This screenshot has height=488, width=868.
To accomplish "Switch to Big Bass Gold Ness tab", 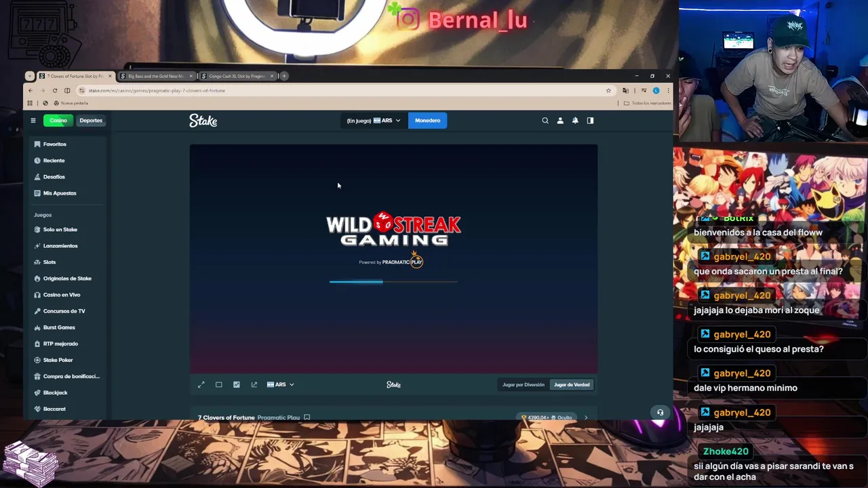I will [157, 76].
